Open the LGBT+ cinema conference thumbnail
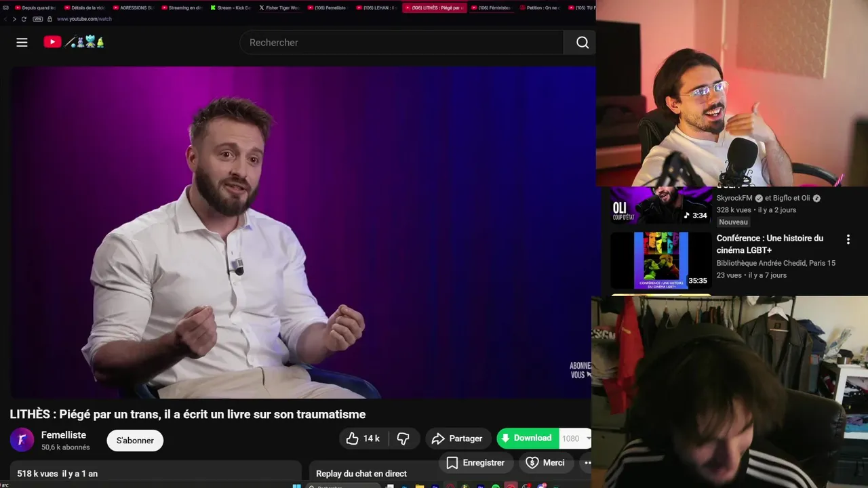This screenshot has height=488, width=868. tap(660, 260)
